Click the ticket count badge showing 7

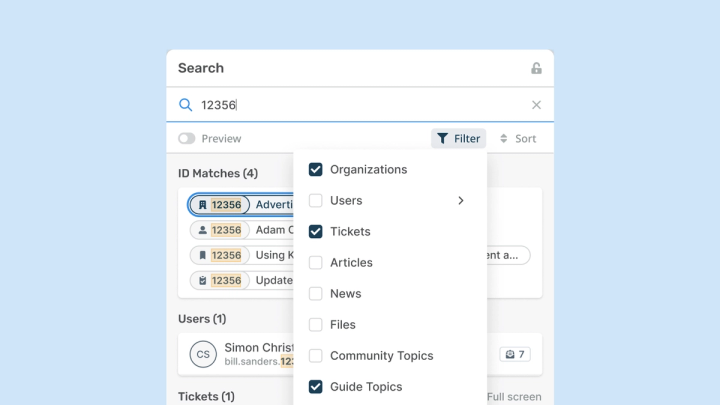516,354
